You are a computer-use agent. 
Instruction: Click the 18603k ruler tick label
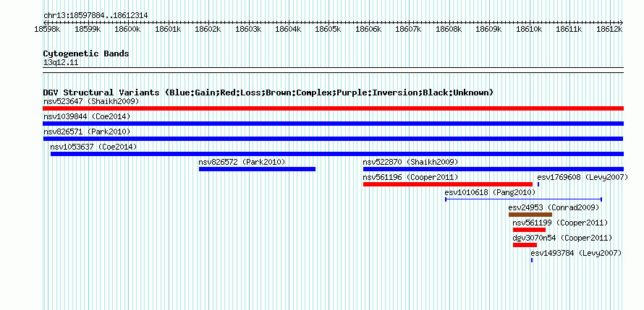click(248, 29)
